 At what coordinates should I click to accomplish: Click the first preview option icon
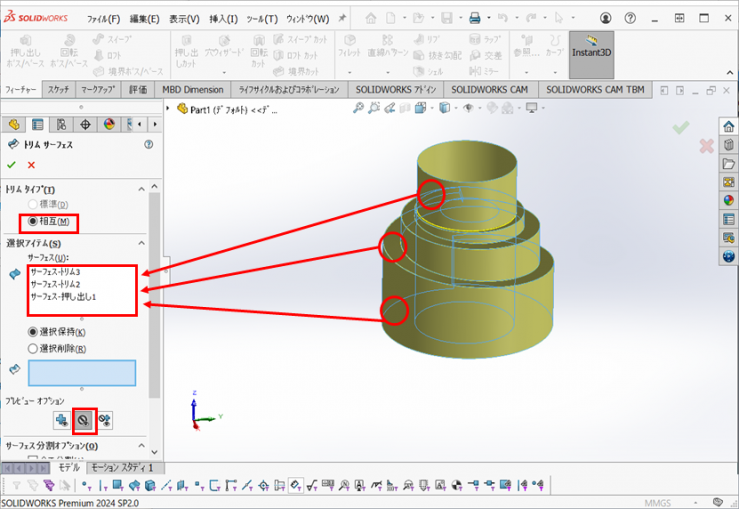62,421
